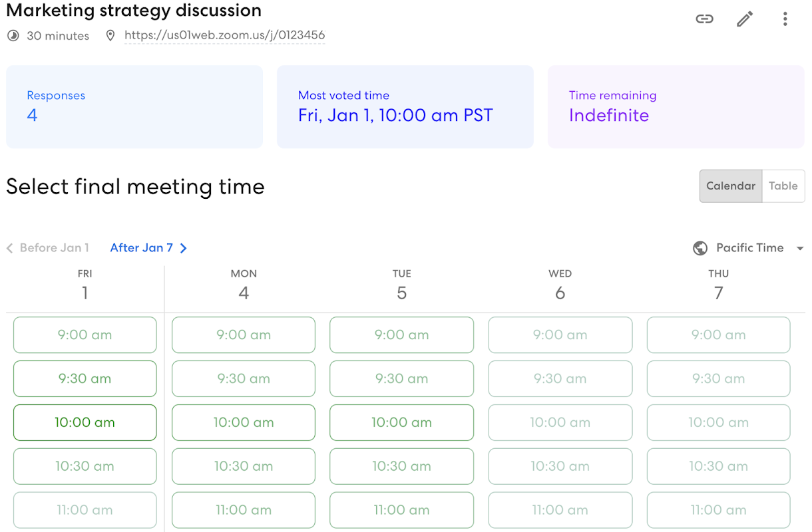
Task: Click the duration clock icon
Action: coord(13,35)
